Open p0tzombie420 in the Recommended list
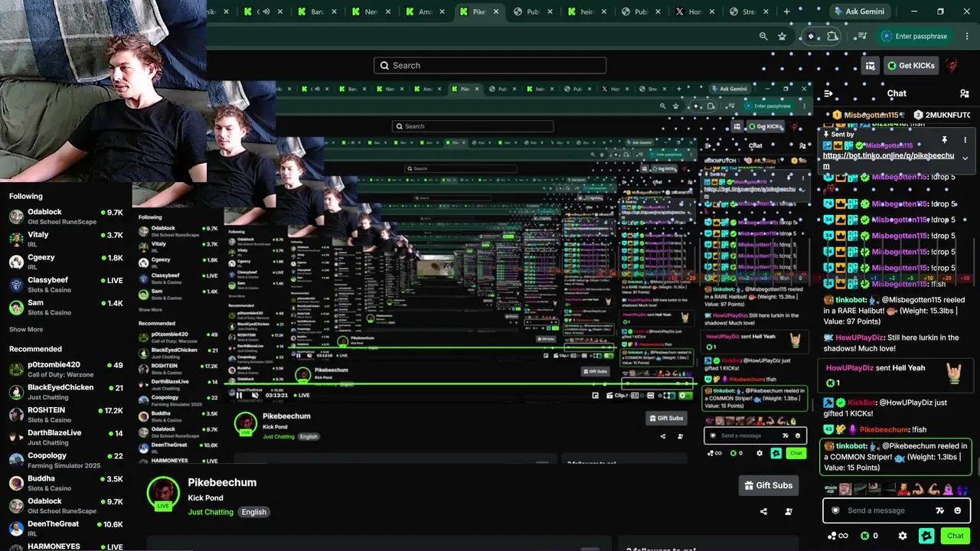The image size is (980, 551). [x=66, y=370]
